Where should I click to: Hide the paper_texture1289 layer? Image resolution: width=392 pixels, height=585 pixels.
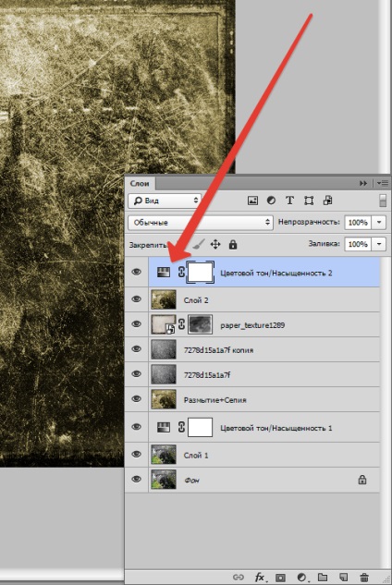tap(136, 324)
